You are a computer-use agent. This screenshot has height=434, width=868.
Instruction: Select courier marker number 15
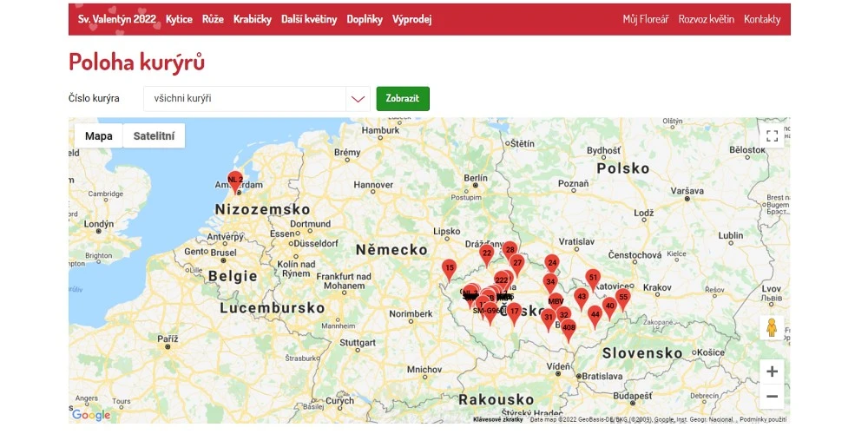pos(449,269)
